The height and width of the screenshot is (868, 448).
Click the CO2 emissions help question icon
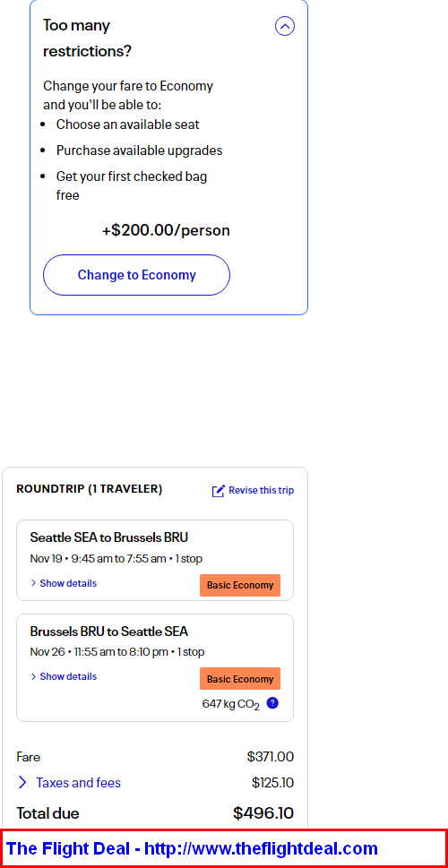271,703
